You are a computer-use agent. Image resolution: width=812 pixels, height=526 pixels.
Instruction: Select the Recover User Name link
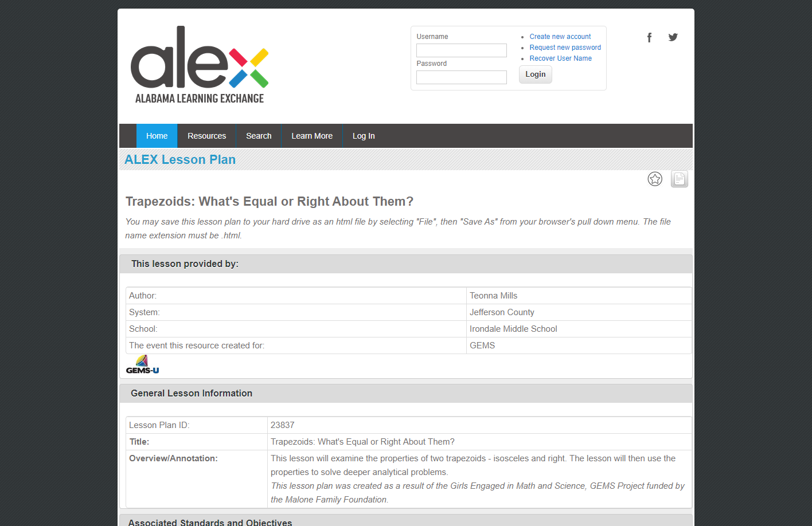560,58
